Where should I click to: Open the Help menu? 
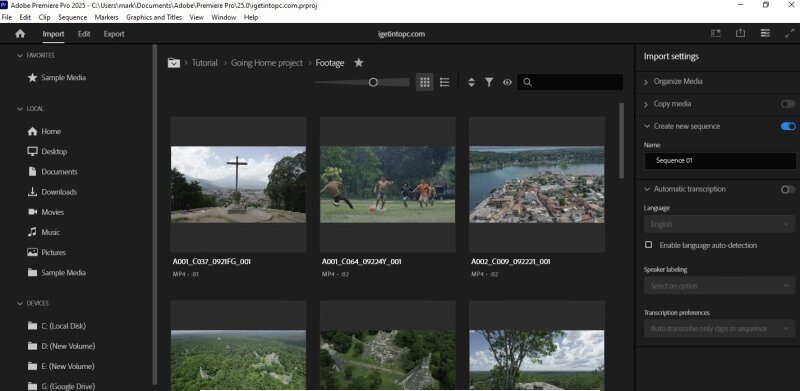pos(251,17)
